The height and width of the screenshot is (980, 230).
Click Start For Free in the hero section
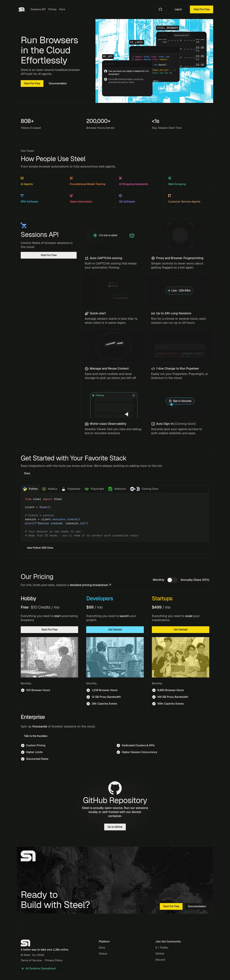pos(32,83)
